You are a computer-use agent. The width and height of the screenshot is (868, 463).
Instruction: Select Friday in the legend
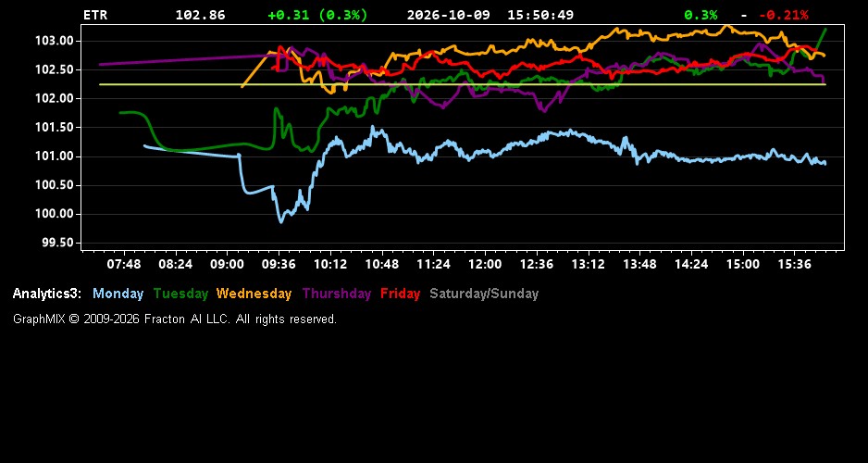(401, 294)
